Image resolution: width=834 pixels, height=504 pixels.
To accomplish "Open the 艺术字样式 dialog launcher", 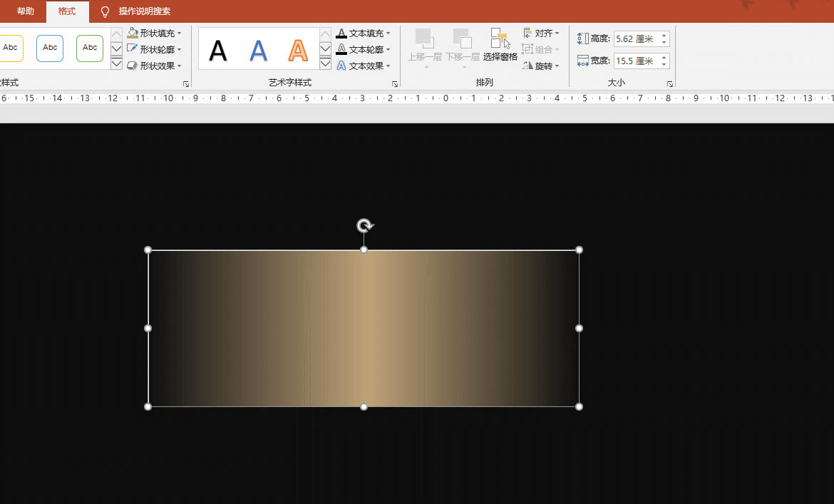I will click(x=394, y=83).
